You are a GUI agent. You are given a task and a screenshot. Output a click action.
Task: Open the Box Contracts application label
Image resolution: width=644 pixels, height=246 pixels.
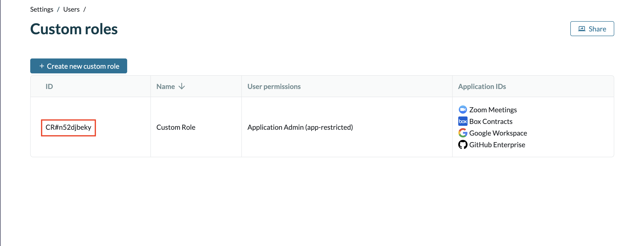point(491,122)
